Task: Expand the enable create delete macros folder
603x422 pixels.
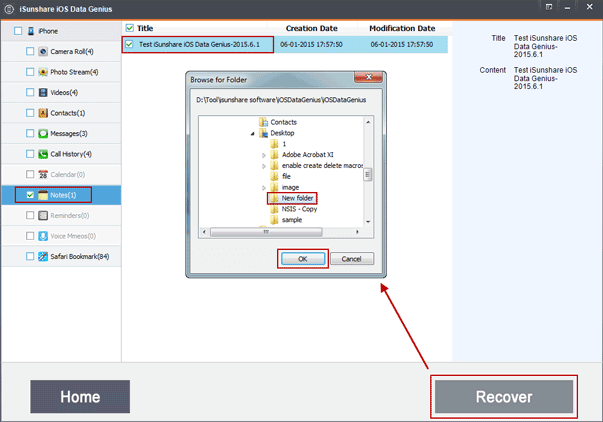Action: point(264,166)
